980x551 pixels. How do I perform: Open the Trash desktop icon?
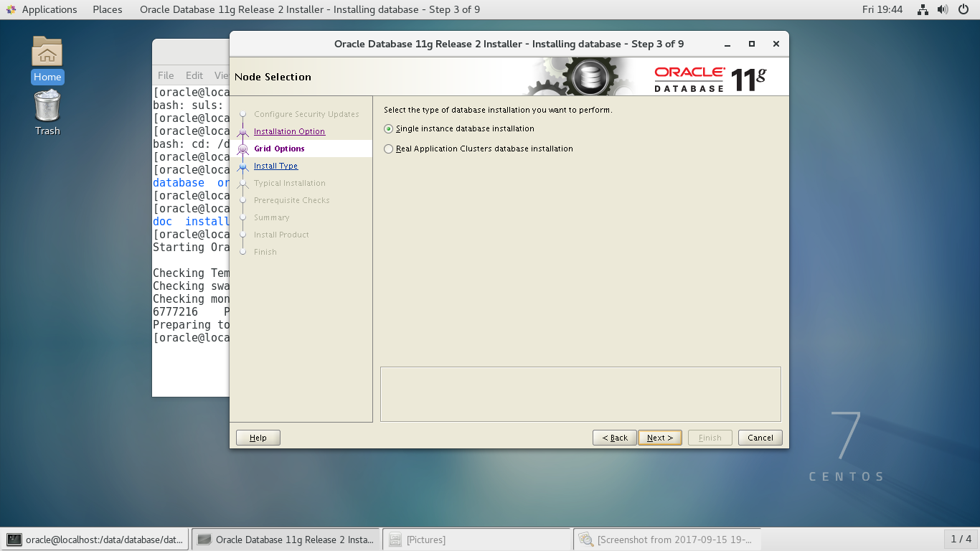click(47, 112)
